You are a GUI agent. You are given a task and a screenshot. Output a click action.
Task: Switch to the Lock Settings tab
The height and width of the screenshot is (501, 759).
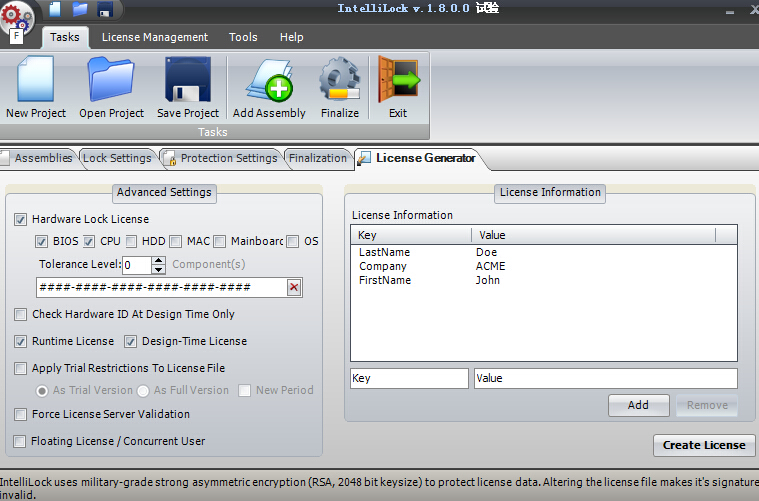pos(117,158)
